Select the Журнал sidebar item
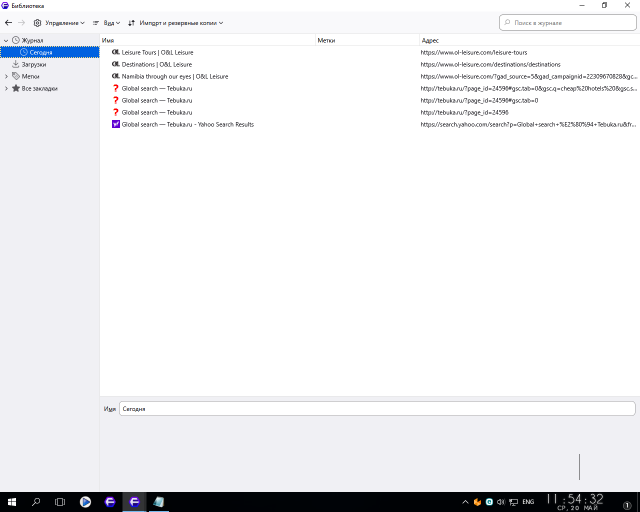 32,40
